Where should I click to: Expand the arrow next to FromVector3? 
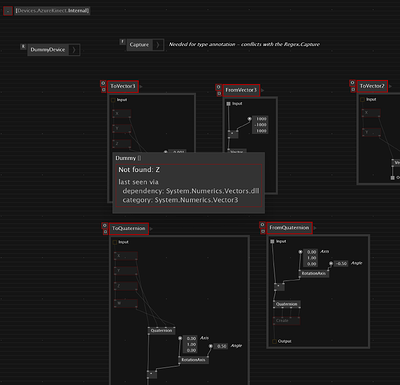(263, 90)
